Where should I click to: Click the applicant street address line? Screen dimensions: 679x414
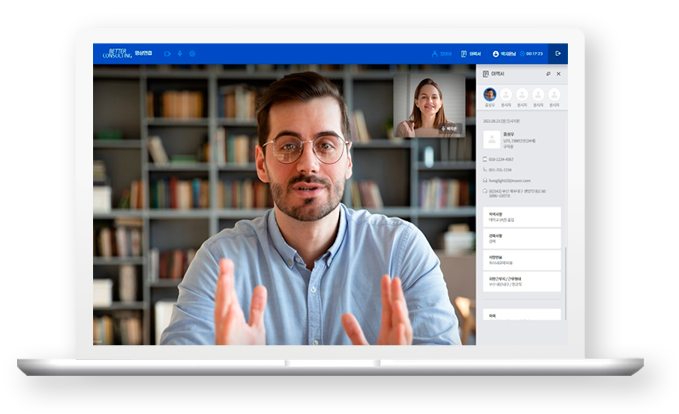tap(517, 193)
